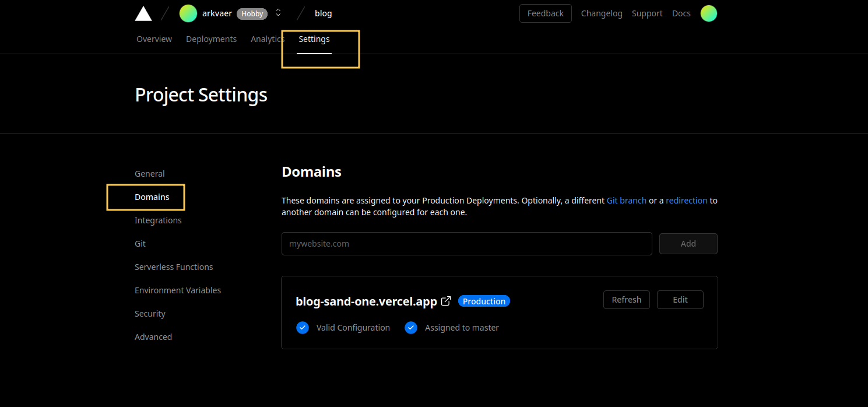Open General settings section
This screenshot has height=407, width=868.
(150, 174)
